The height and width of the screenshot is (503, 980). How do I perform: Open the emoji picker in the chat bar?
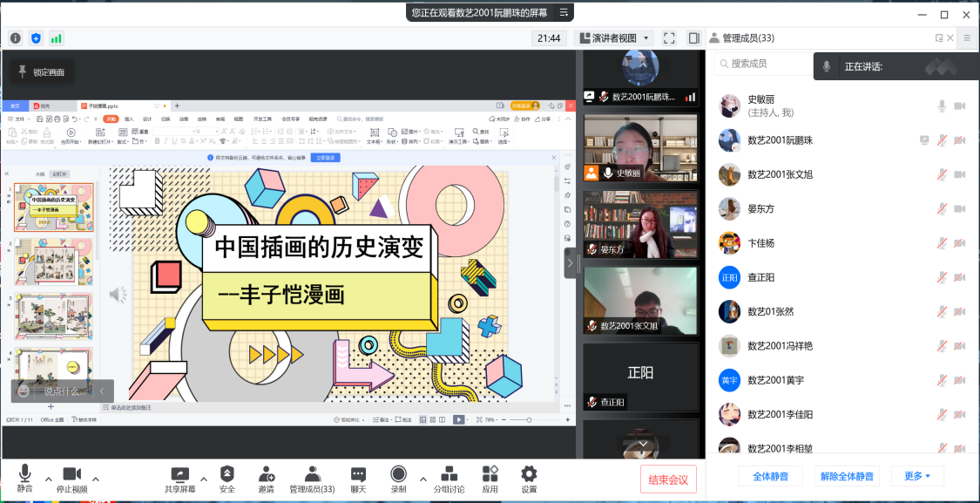tap(24, 391)
